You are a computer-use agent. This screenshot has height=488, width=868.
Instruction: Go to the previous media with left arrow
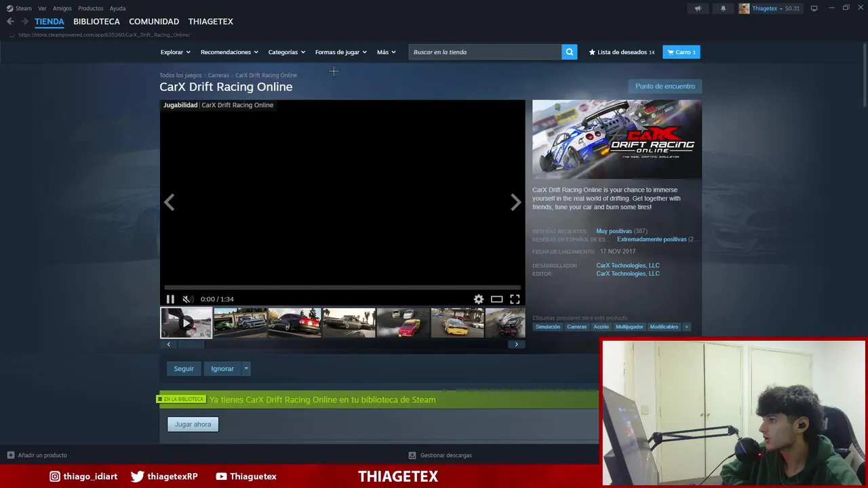(x=169, y=202)
